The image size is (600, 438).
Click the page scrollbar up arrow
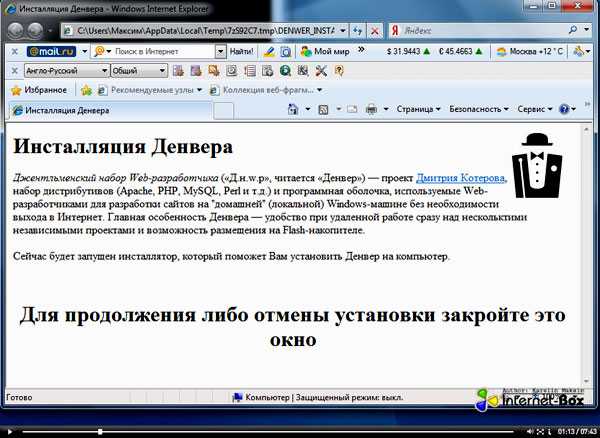pyautogui.click(x=586, y=130)
